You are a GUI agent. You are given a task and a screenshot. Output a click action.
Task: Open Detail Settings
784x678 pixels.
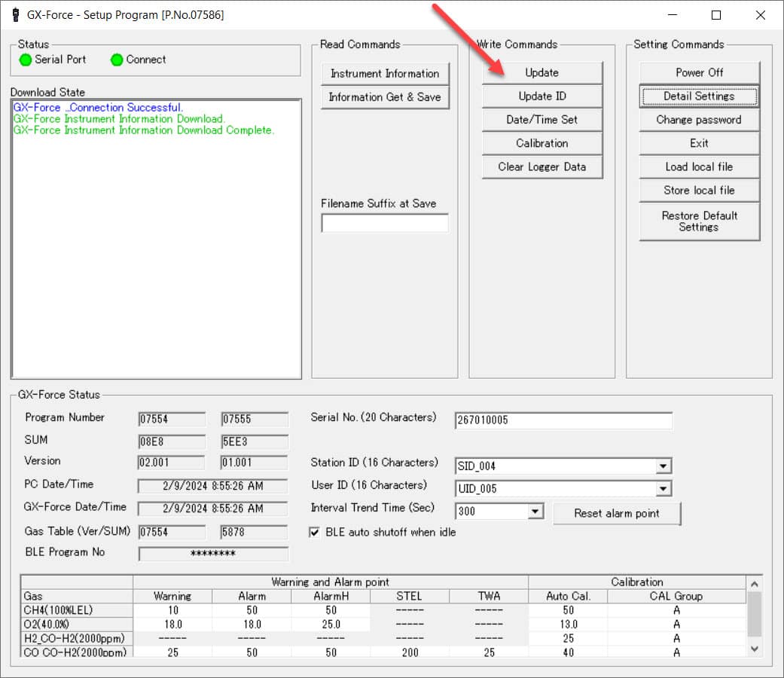(697, 96)
